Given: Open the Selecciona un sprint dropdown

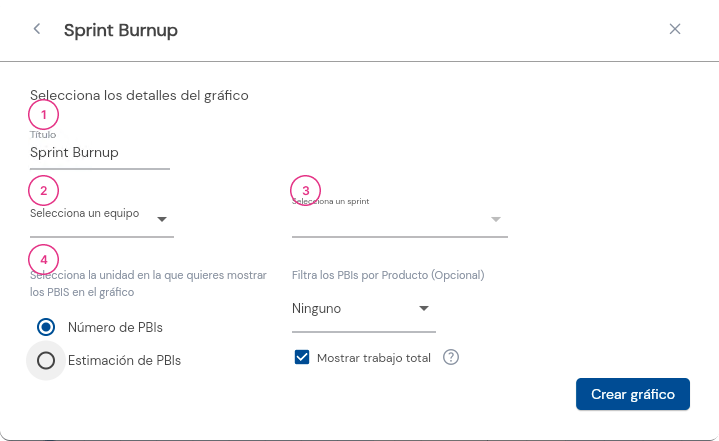Looking at the screenshot, I should coord(400,219).
